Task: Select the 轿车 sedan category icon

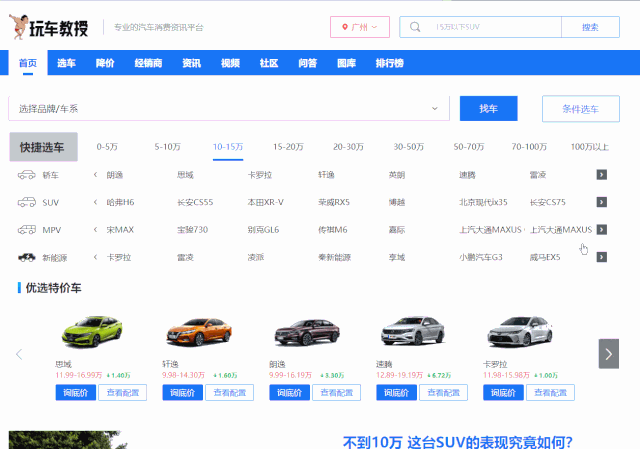Action: tap(26, 175)
